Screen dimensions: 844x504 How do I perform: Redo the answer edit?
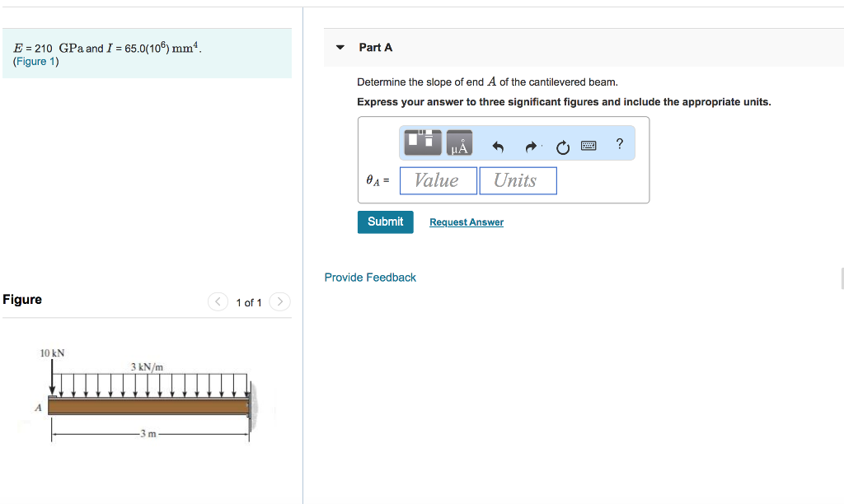(x=531, y=147)
